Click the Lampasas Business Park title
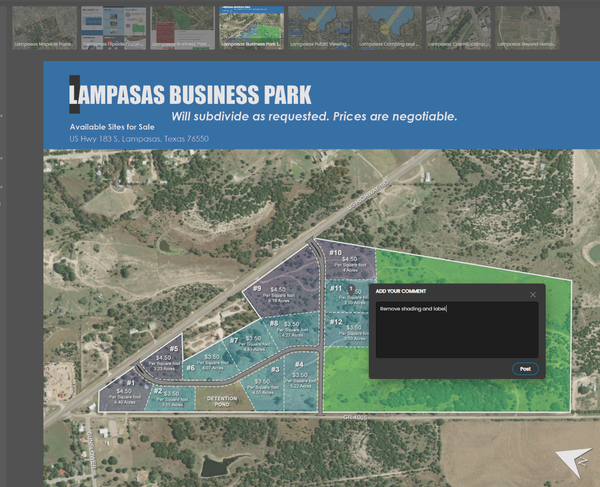The height and width of the screenshot is (487, 600). point(190,95)
